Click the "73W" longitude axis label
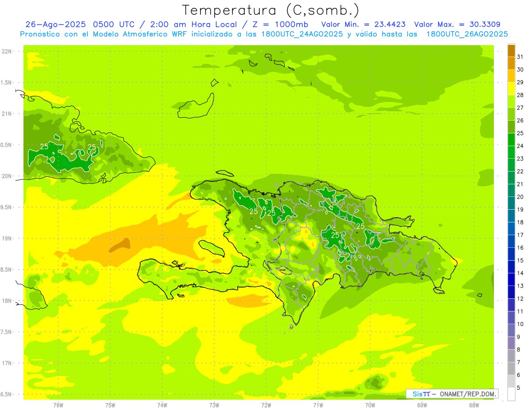Screen dimensions: 532x411 [214, 405]
